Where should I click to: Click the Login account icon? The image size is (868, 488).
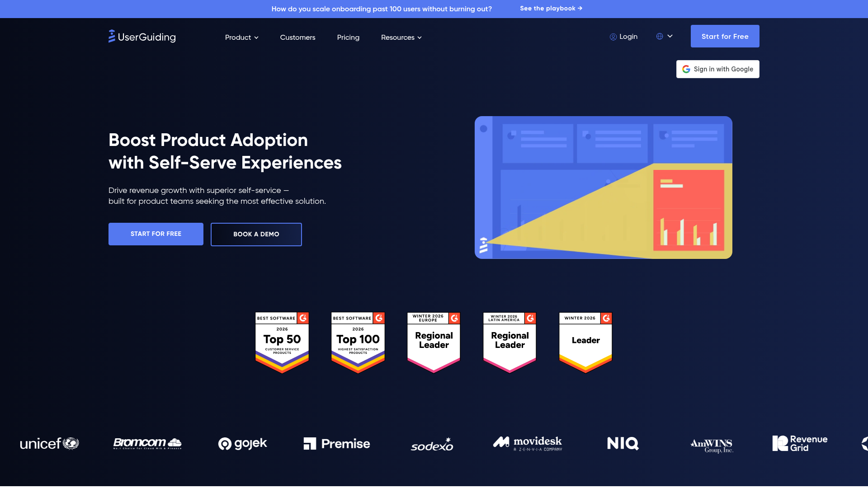pos(613,37)
